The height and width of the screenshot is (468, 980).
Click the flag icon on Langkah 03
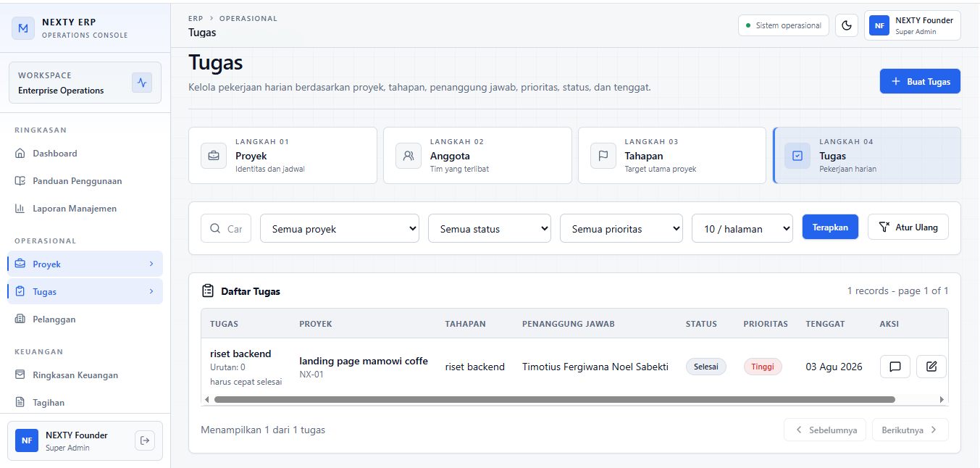coord(603,156)
